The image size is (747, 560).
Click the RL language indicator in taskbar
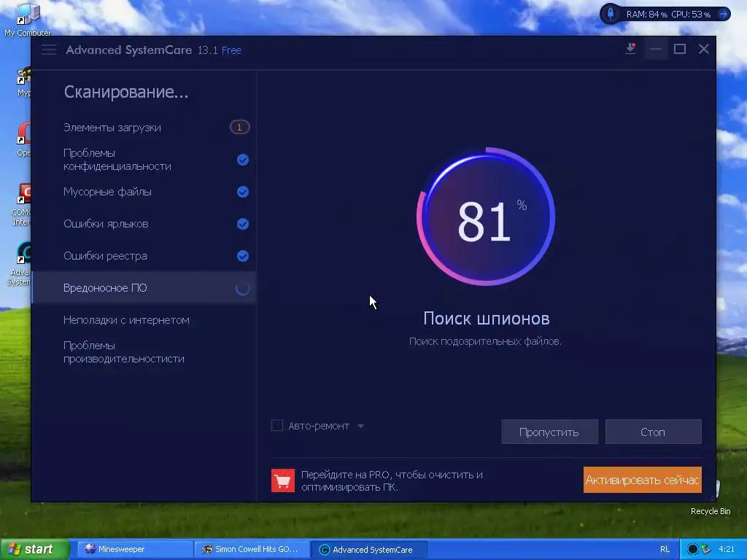pyautogui.click(x=665, y=549)
